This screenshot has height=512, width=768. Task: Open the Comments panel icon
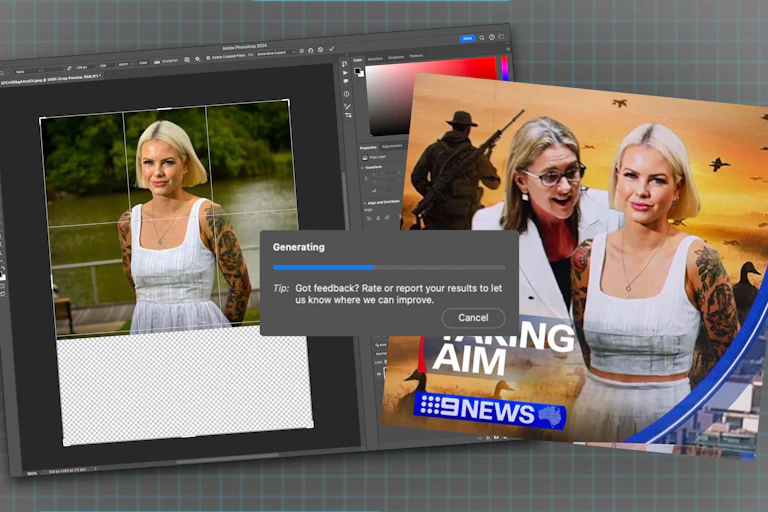click(x=346, y=81)
